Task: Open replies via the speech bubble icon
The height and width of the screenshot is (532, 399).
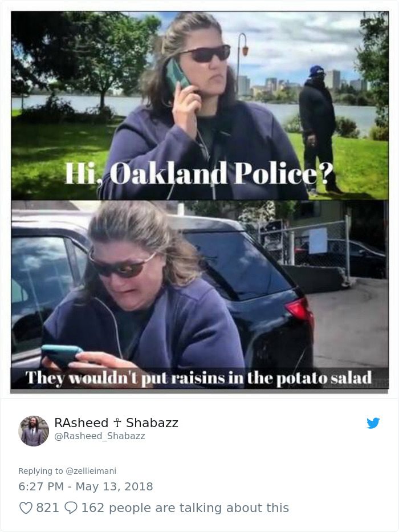Action: 71,508
